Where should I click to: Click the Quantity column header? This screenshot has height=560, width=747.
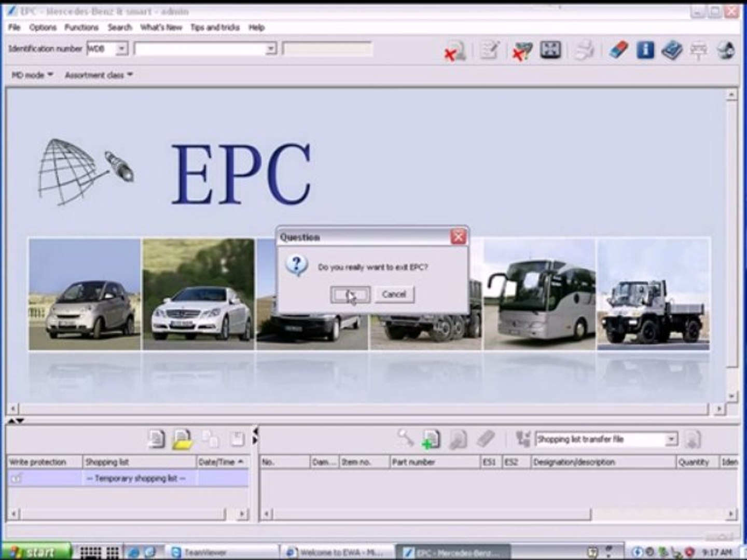tap(698, 462)
